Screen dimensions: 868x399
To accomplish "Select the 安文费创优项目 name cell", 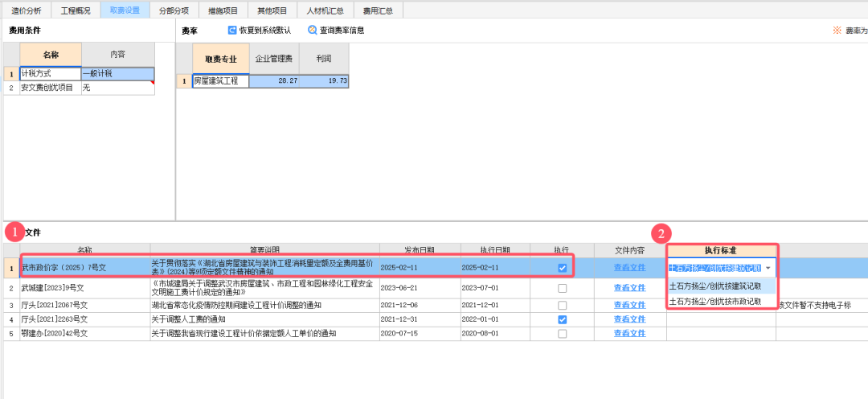I will [x=51, y=88].
